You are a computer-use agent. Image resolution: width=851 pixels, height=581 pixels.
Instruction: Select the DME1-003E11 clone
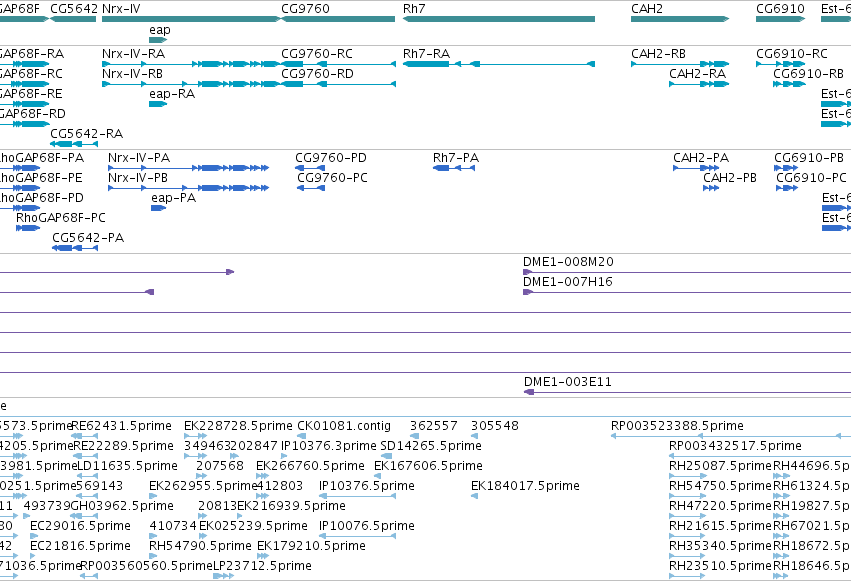click(x=568, y=382)
